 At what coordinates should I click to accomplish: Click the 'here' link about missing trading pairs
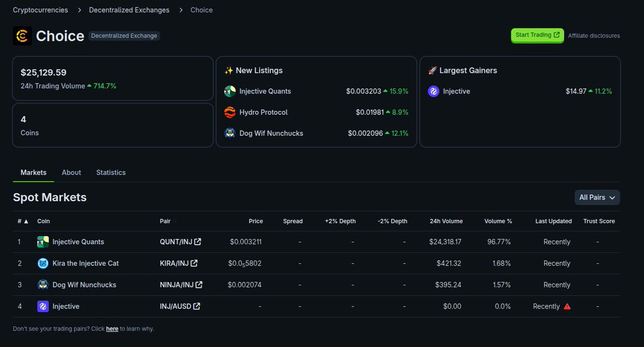pyautogui.click(x=112, y=329)
